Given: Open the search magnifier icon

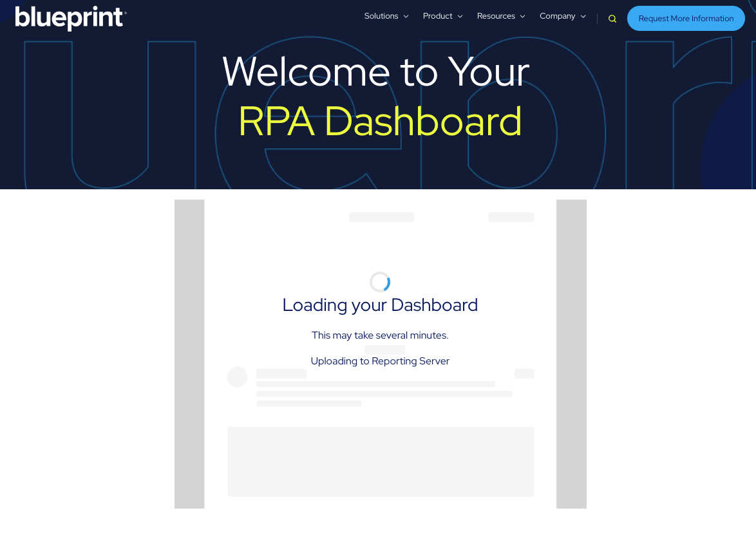Looking at the screenshot, I should [612, 19].
